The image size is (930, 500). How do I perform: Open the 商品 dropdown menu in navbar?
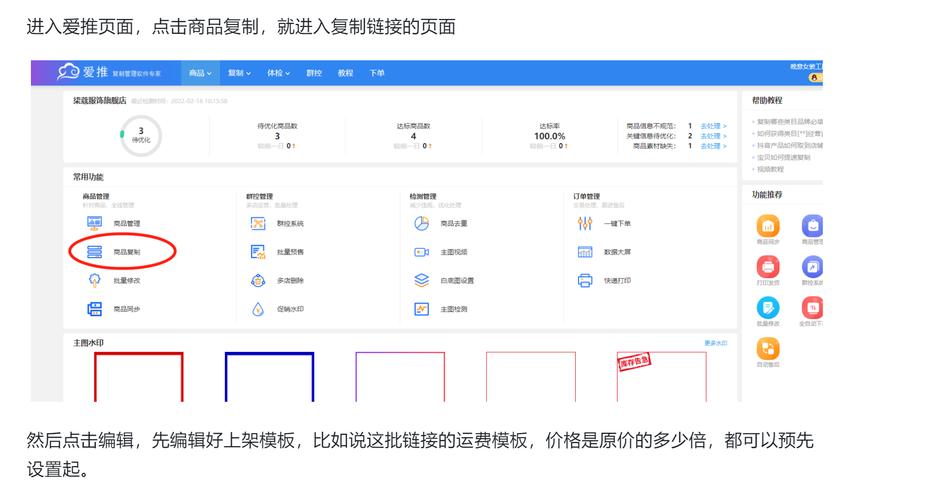[200, 73]
